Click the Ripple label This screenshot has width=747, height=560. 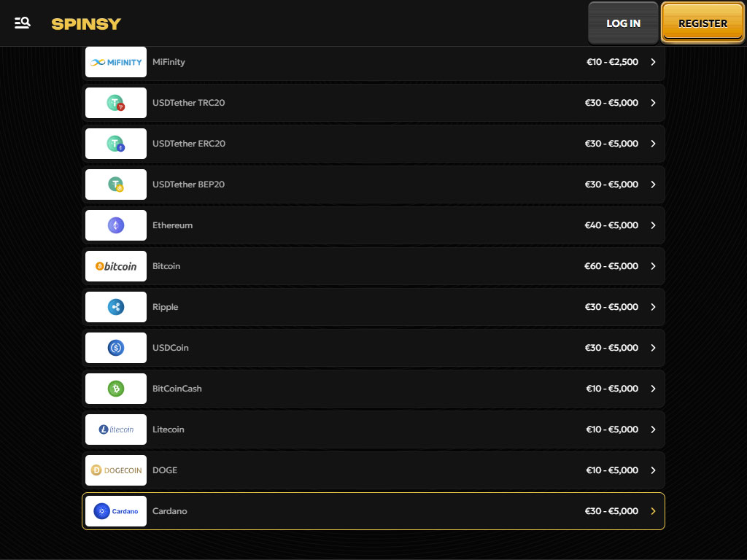pos(166,307)
